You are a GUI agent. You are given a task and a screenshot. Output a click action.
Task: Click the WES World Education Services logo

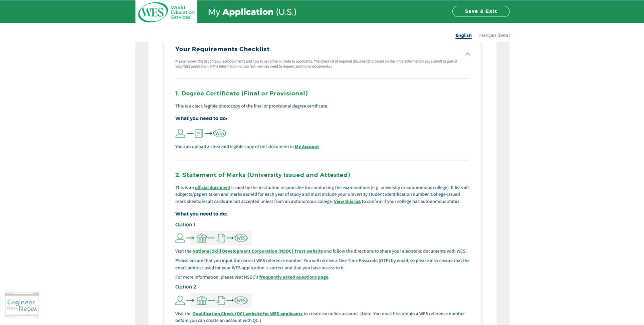click(x=166, y=12)
